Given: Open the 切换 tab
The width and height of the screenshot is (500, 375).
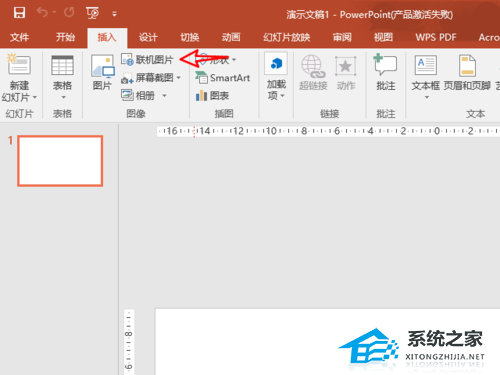Looking at the screenshot, I should (x=190, y=37).
